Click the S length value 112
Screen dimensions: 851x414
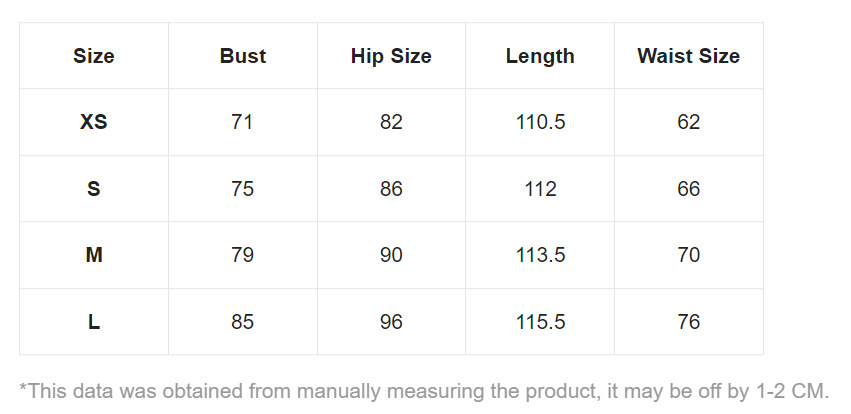pos(540,189)
